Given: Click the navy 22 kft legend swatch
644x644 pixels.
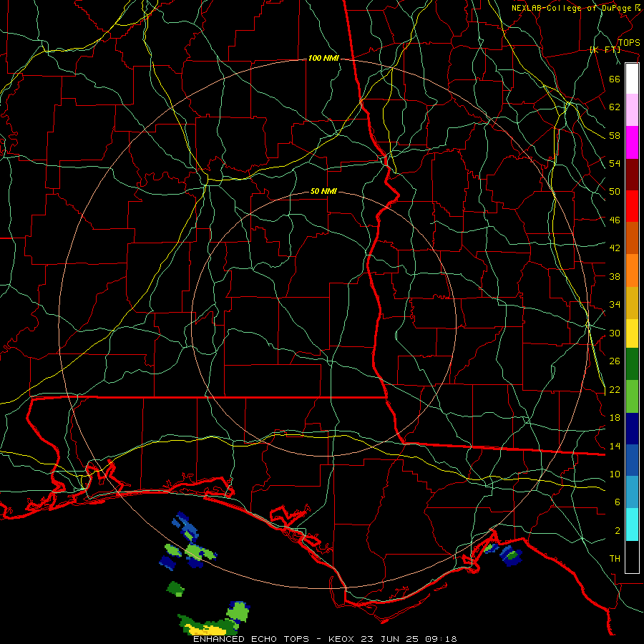Looking at the screenshot, I should coord(632,429).
